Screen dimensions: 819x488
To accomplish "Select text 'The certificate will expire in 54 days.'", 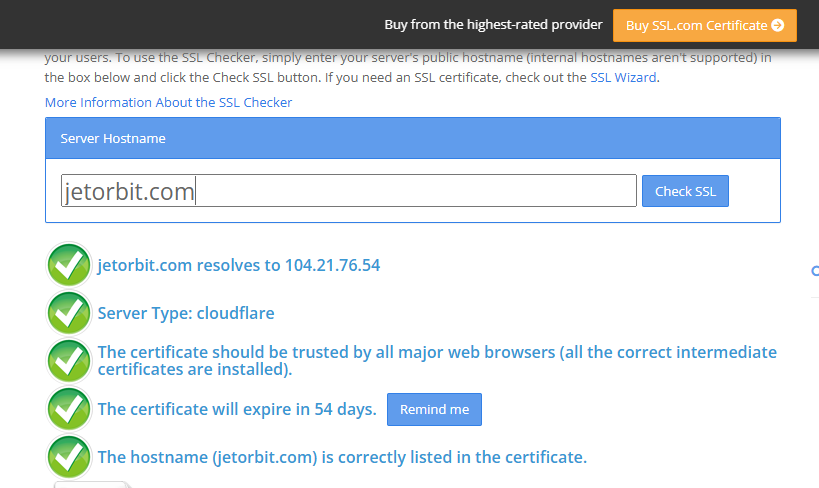I will (237, 409).
